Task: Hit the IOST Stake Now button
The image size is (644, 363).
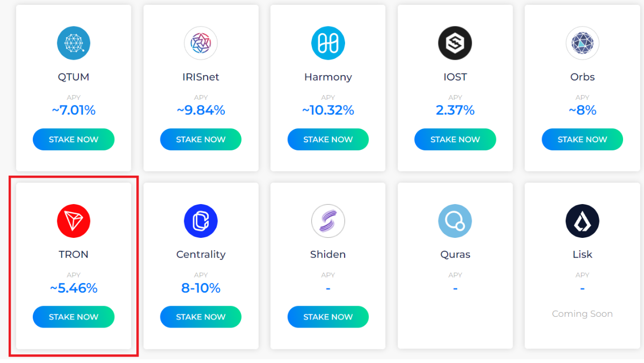Action: (x=455, y=140)
